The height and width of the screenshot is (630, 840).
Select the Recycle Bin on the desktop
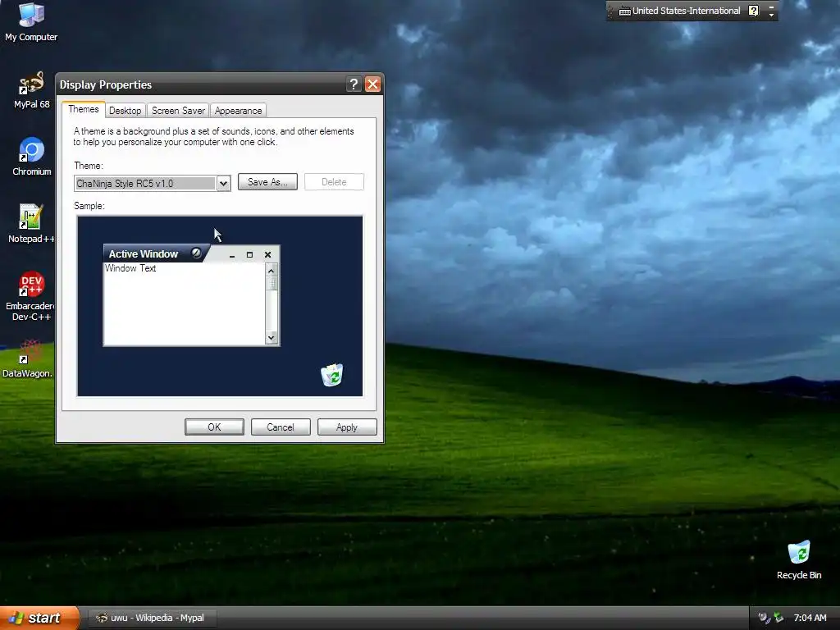coord(799,559)
